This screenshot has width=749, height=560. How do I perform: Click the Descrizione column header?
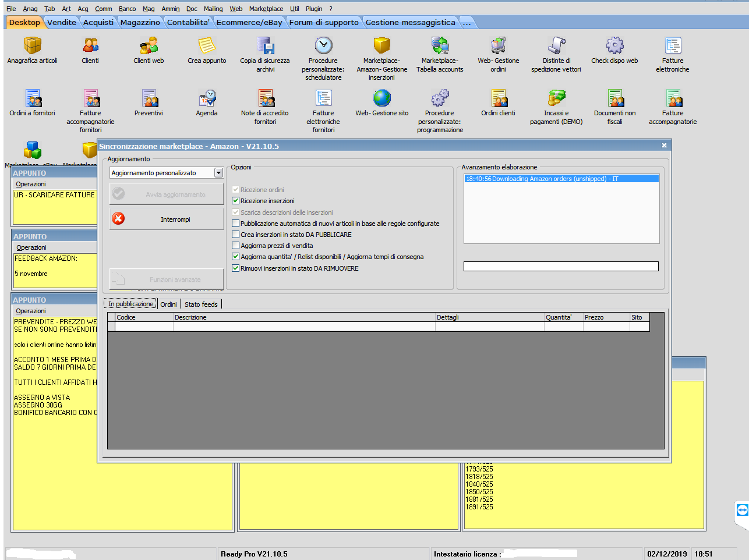305,317
